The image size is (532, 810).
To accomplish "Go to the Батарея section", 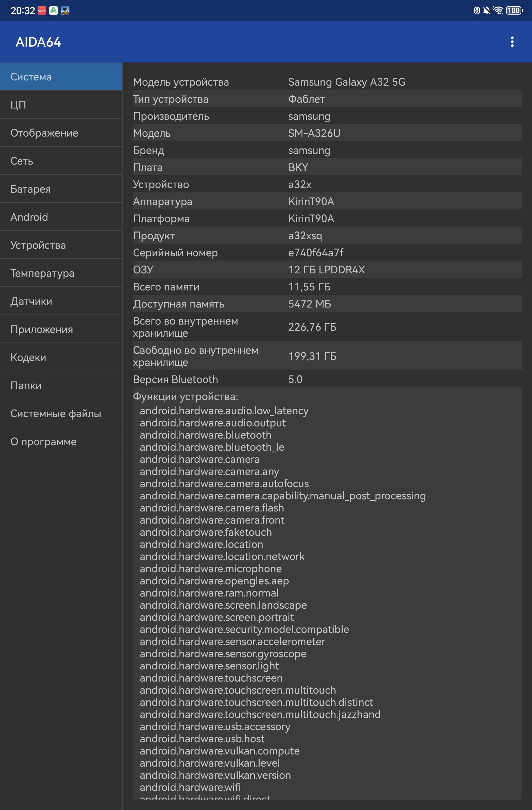I will tap(61, 189).
